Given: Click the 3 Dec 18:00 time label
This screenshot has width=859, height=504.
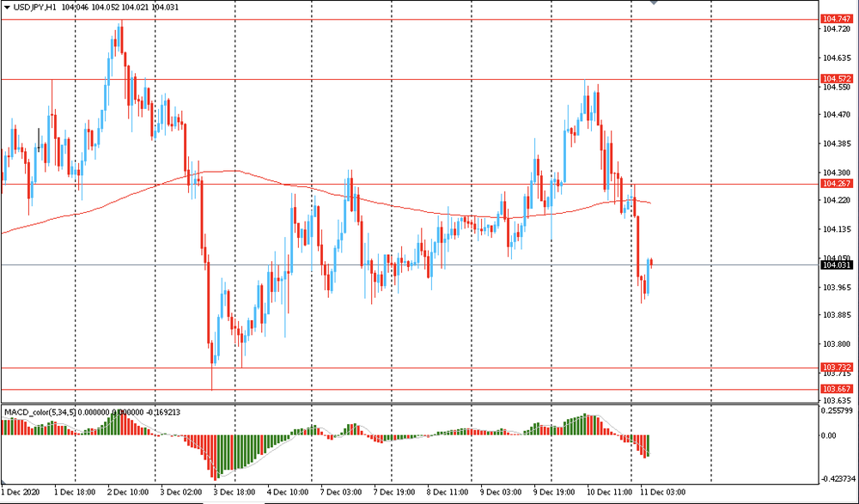Looking at the screenshot, I should pyautogui.click(x=235, y=493).
